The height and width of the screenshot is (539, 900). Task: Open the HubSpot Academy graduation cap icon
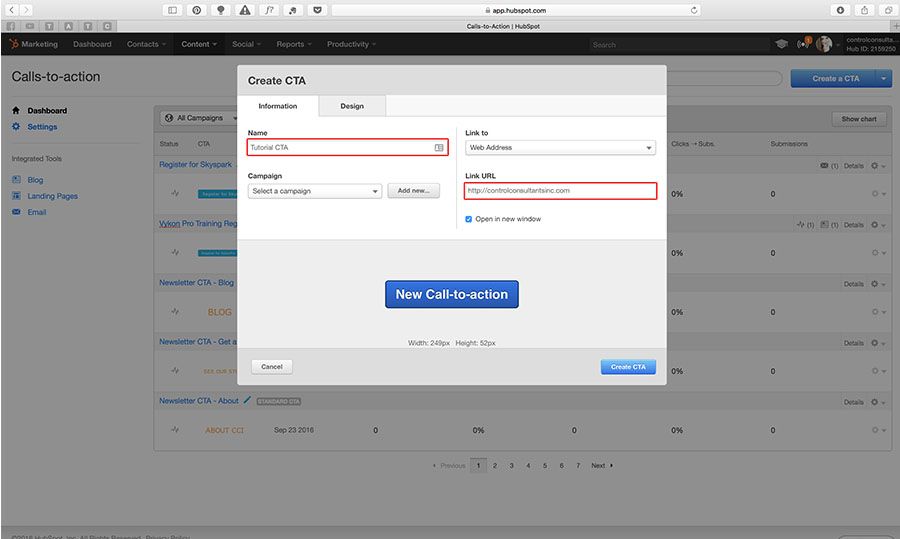coord(781,44)
